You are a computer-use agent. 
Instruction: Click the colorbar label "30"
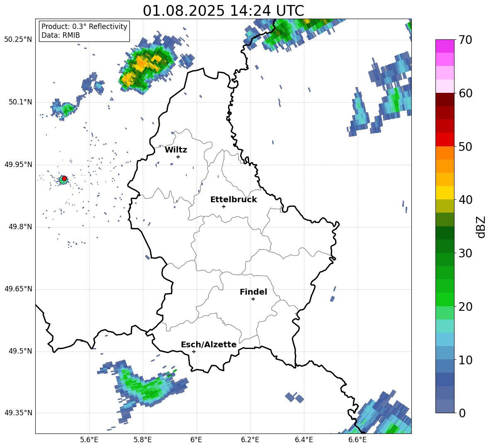coord(465,253)
